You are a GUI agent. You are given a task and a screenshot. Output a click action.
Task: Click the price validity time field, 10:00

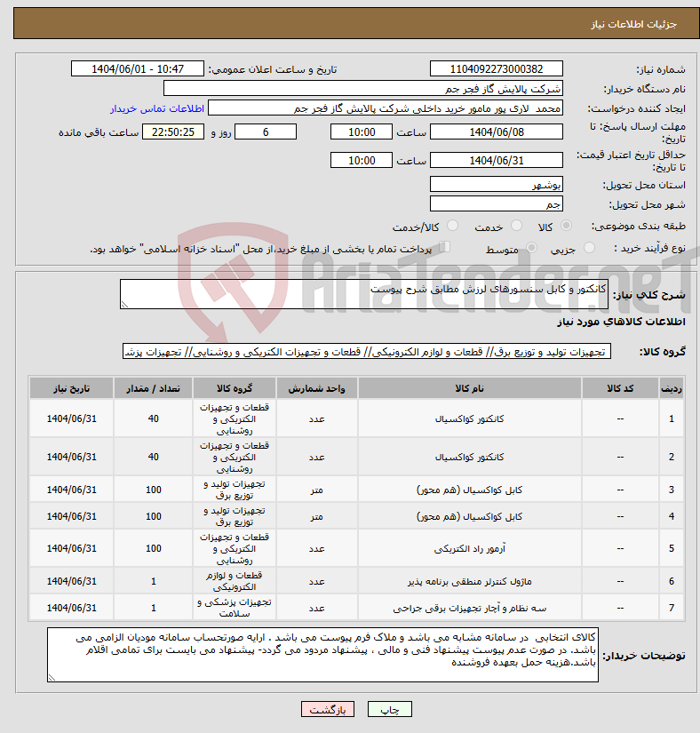click(362, 160)
